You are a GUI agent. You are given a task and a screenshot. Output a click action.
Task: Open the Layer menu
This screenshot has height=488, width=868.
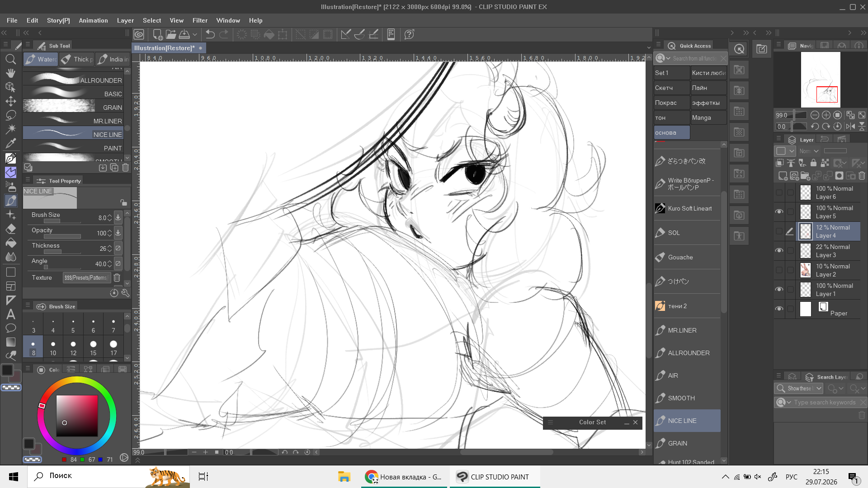(125, 20)
